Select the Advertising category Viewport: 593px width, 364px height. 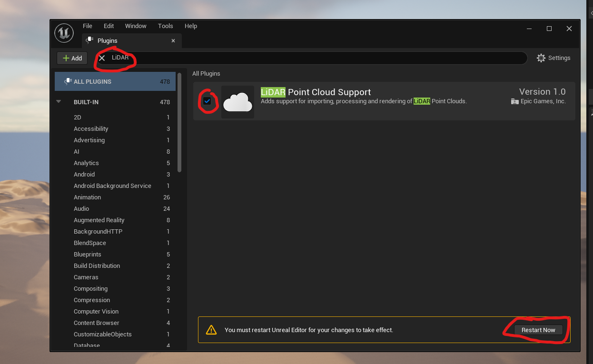(115, 140)
